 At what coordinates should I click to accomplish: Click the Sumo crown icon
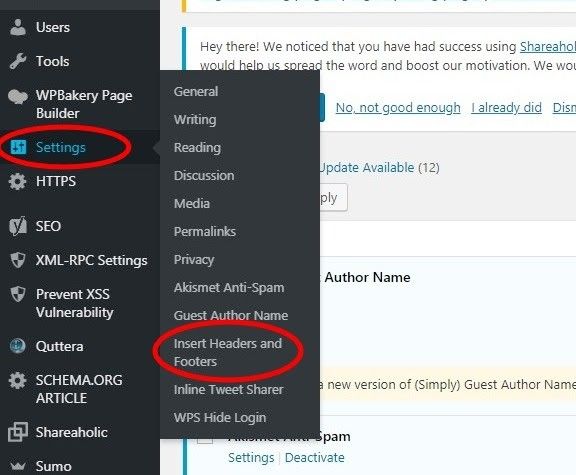pos(18,466)
